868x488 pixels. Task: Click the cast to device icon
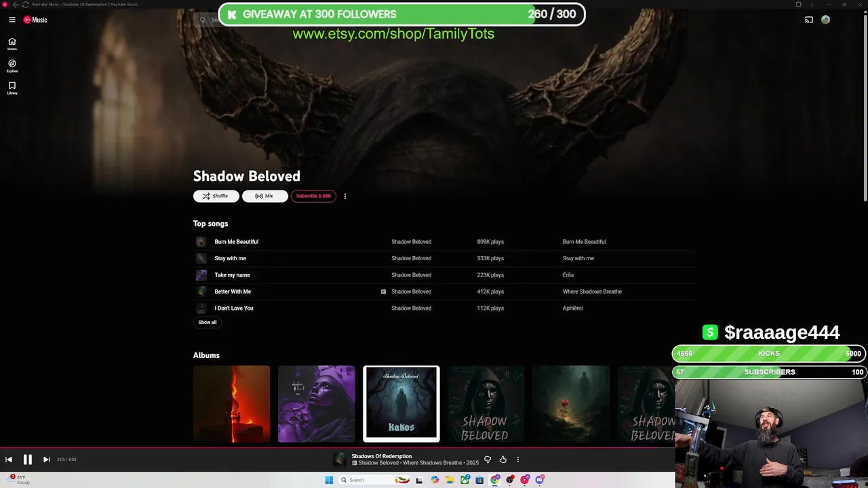[809, 20]
